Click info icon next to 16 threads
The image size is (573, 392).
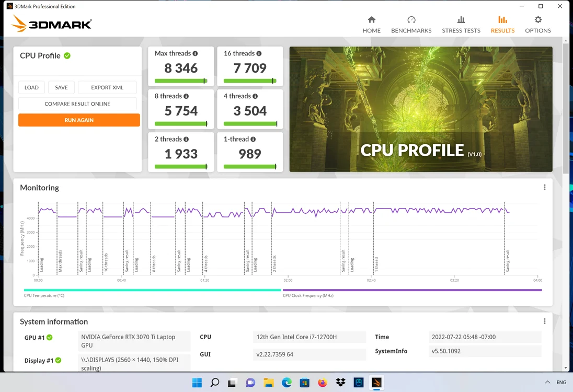tap(259, 54)
